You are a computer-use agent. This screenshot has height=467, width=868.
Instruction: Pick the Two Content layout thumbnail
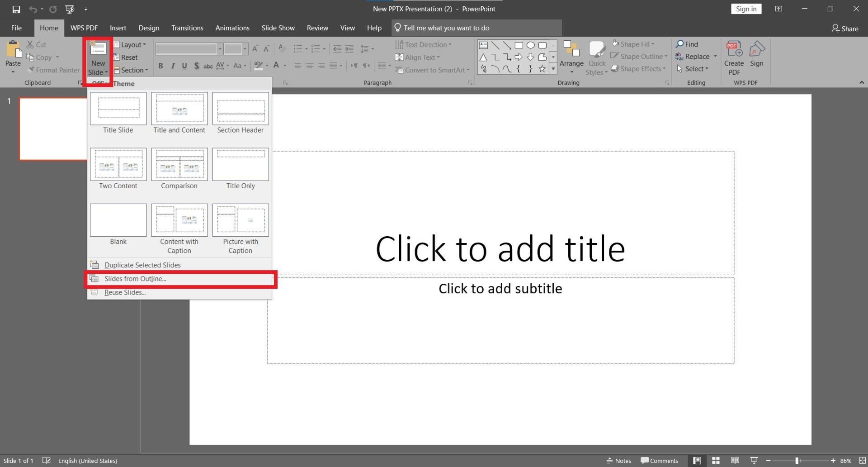point(118,168)
